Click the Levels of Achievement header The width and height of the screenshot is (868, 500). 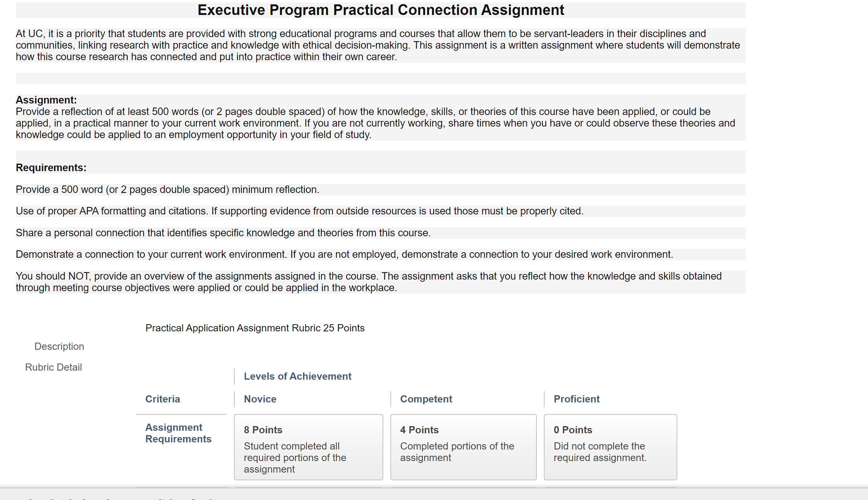tap(297, 376)
